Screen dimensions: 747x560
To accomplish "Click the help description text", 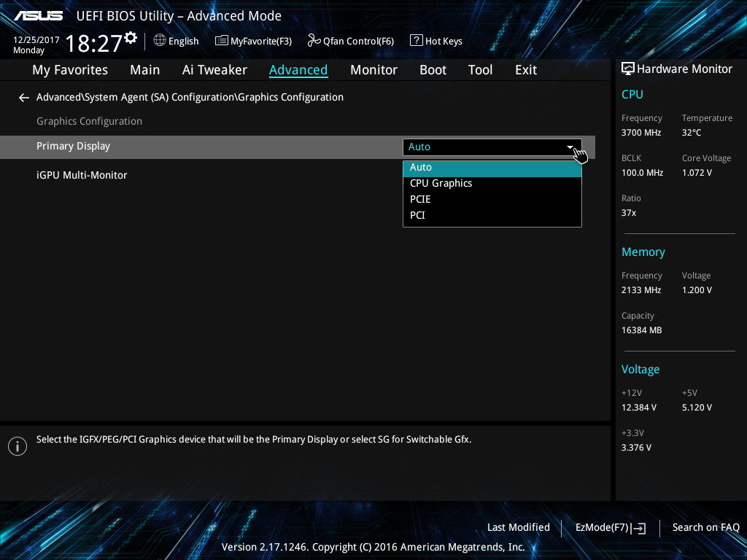I will tap(253, 440).
